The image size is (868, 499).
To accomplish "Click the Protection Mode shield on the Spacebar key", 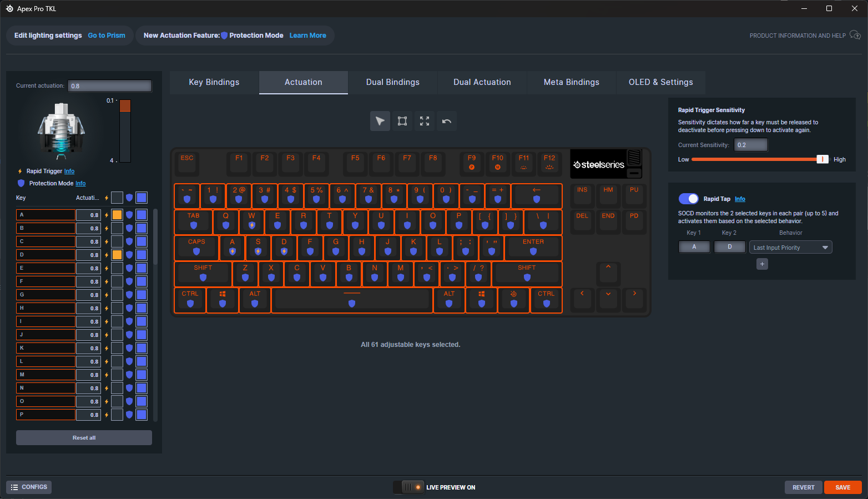I will (x=352, y=303).
